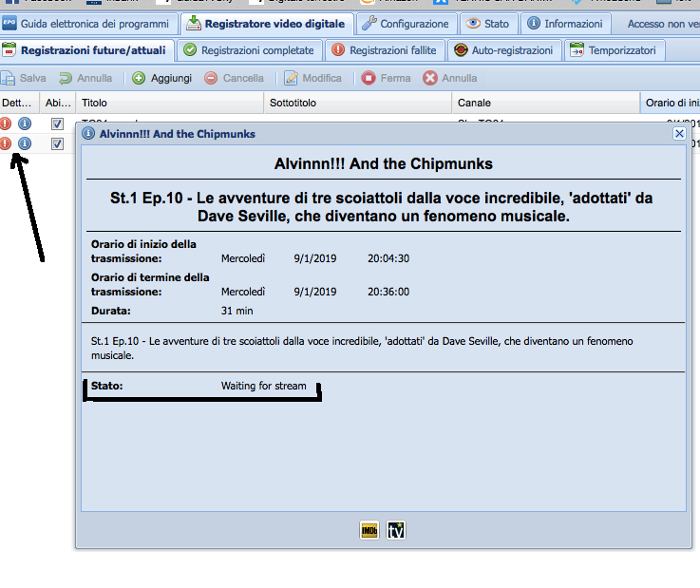Screen dimensions: 700x588
Task: Click the blue info icon in first row
Action: pyautogui.click(x=25, y=123)
